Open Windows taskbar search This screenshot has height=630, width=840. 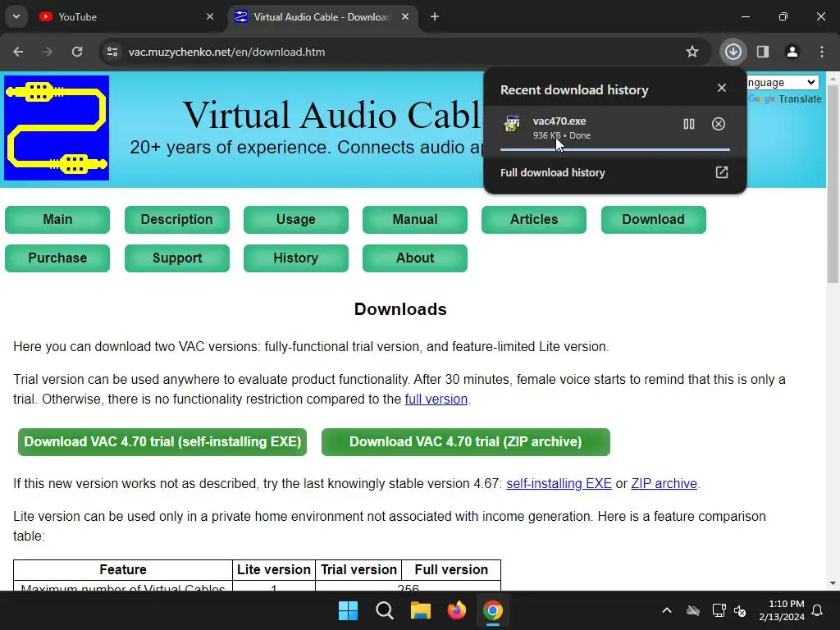pyautogui.click(x=384, y=610)
